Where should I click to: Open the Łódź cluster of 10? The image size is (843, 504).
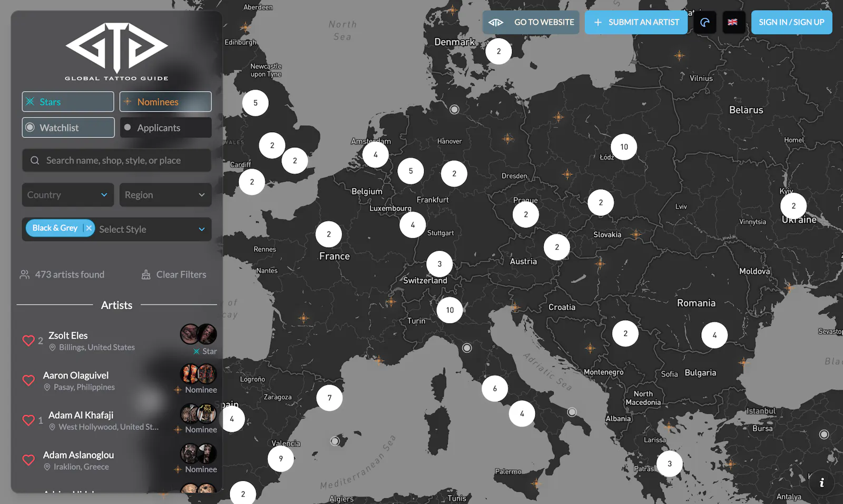(x=624, y=147)
